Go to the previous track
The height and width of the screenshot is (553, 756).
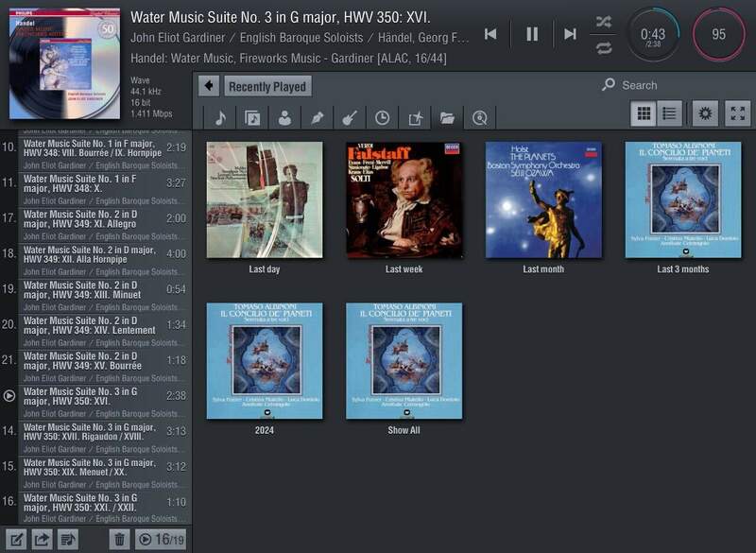[490, 34]
